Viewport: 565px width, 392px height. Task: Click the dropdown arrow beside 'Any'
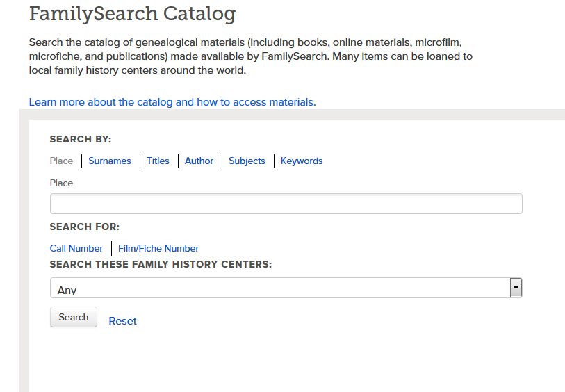516,288
